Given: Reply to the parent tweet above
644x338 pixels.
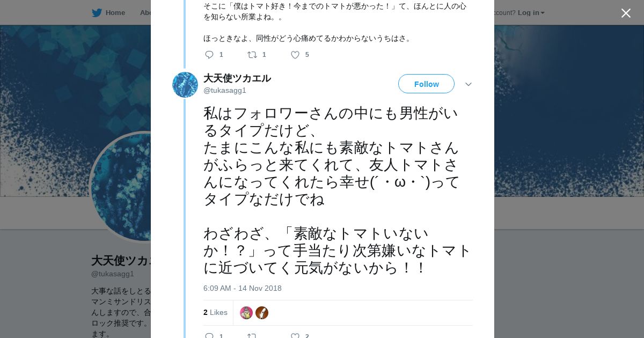Looking at the screenshot, I should 209,55.
